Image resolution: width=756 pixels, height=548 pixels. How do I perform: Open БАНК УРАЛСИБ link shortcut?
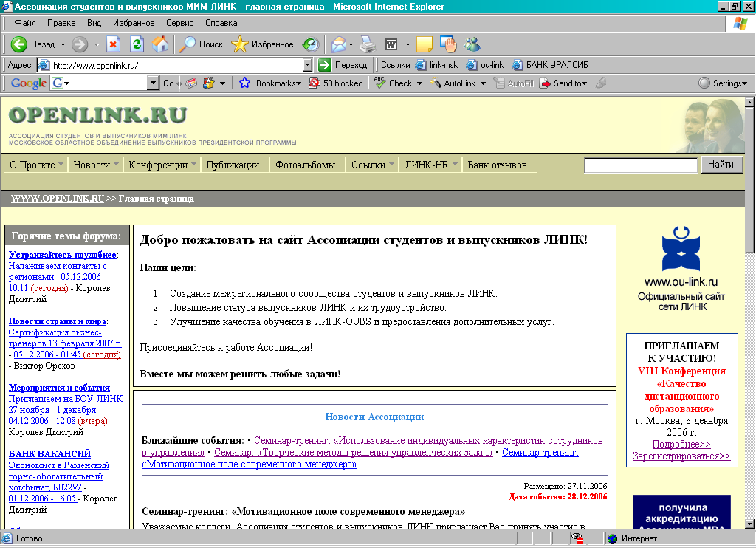click(x=550, y=65)
